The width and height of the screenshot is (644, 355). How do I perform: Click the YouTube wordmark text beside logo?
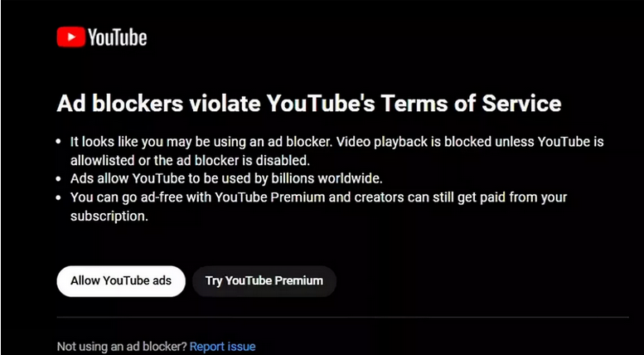pos(117,36)
